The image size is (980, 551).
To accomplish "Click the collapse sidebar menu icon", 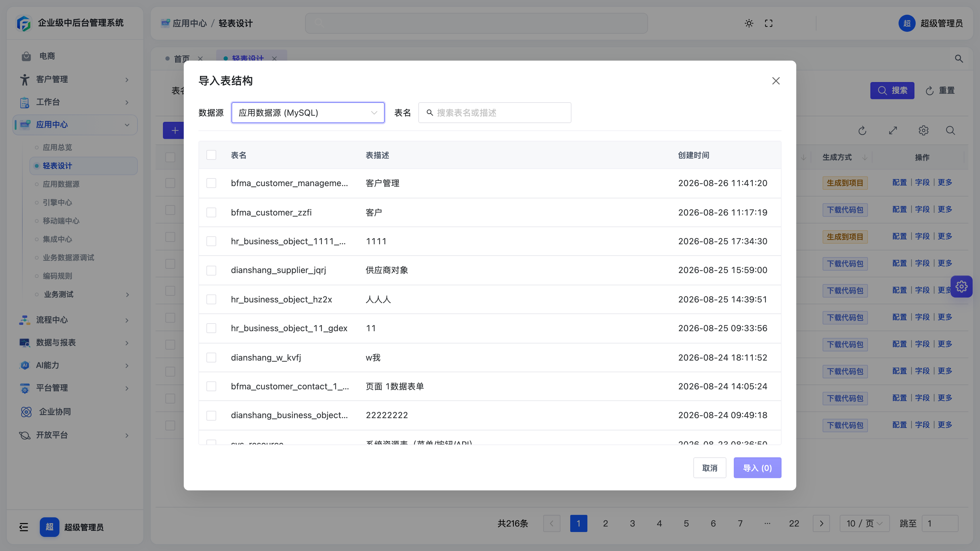I will click(24, 527).
